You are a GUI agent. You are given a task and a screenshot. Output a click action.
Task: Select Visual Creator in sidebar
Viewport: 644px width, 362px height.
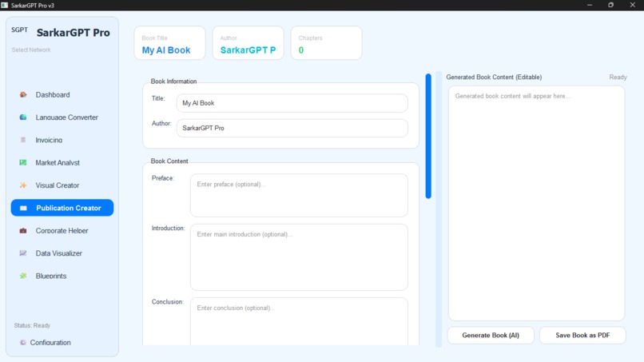[62, 185]
